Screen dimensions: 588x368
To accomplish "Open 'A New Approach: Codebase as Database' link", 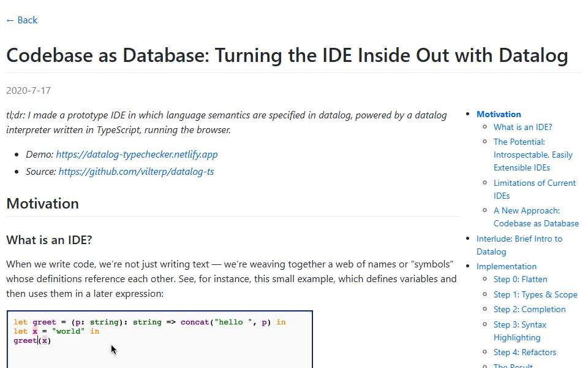I will coord(537,217).
